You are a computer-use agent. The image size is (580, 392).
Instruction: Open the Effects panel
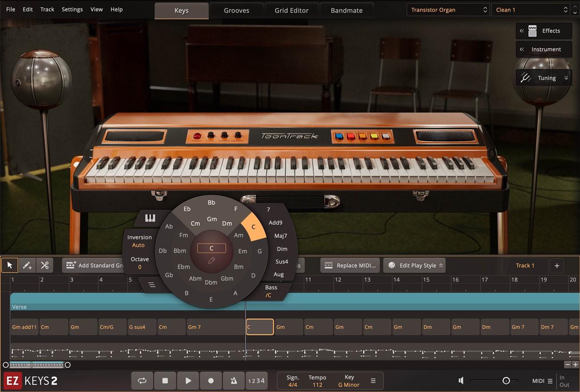[543, 30]
